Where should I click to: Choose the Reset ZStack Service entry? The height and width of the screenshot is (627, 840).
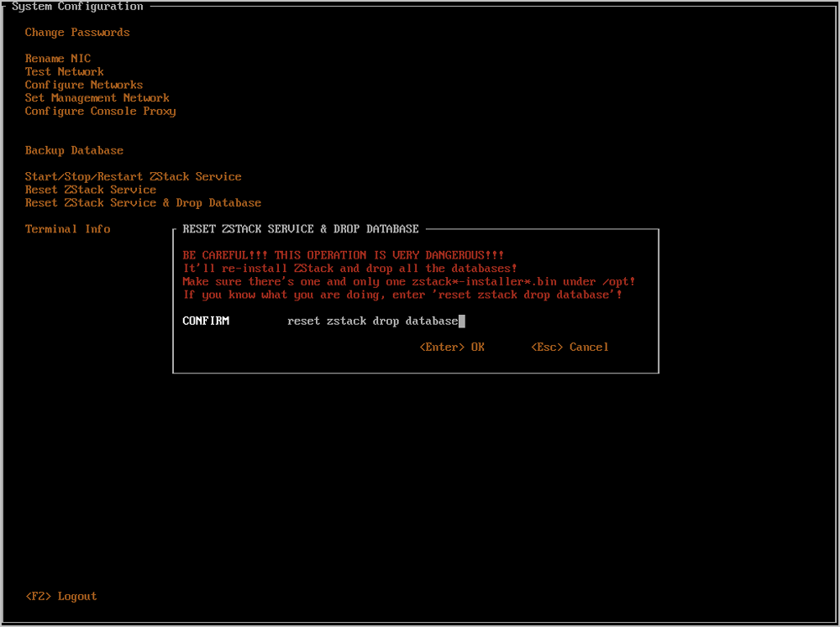91,190
